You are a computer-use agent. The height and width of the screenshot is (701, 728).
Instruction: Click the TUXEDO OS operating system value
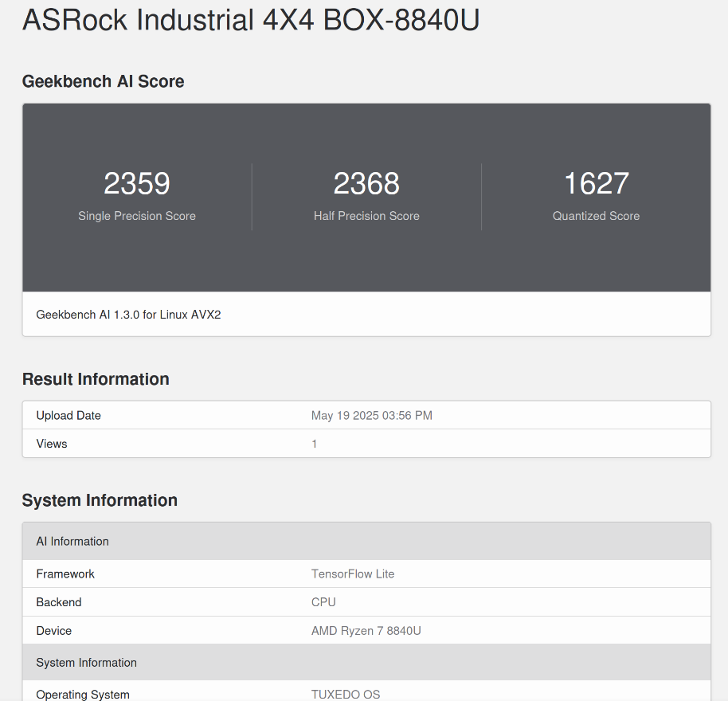(346, 695)
